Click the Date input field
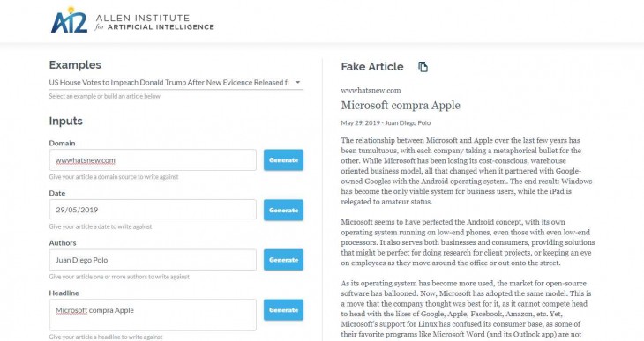Viewport: 644px width, 341px height. (x=153, y=210)
